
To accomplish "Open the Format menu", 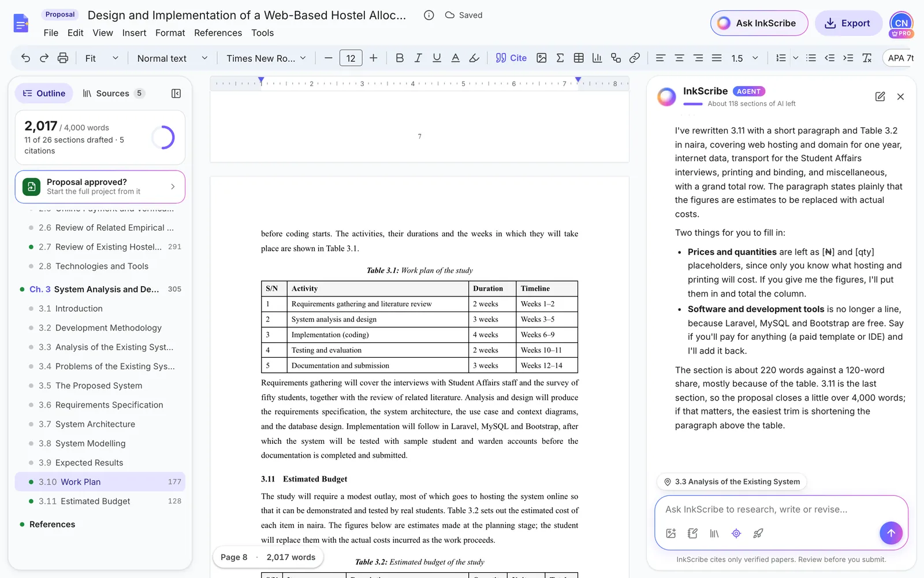I will 170,33.
